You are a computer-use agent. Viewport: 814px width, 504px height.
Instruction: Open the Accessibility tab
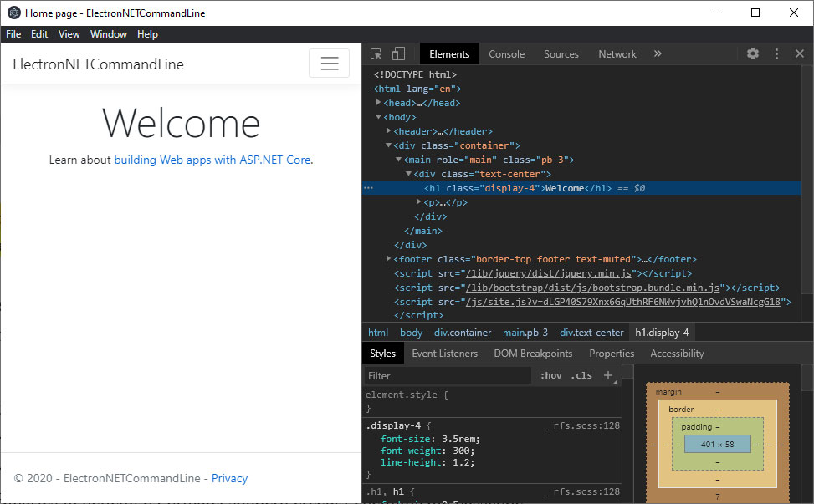point(677,353)
